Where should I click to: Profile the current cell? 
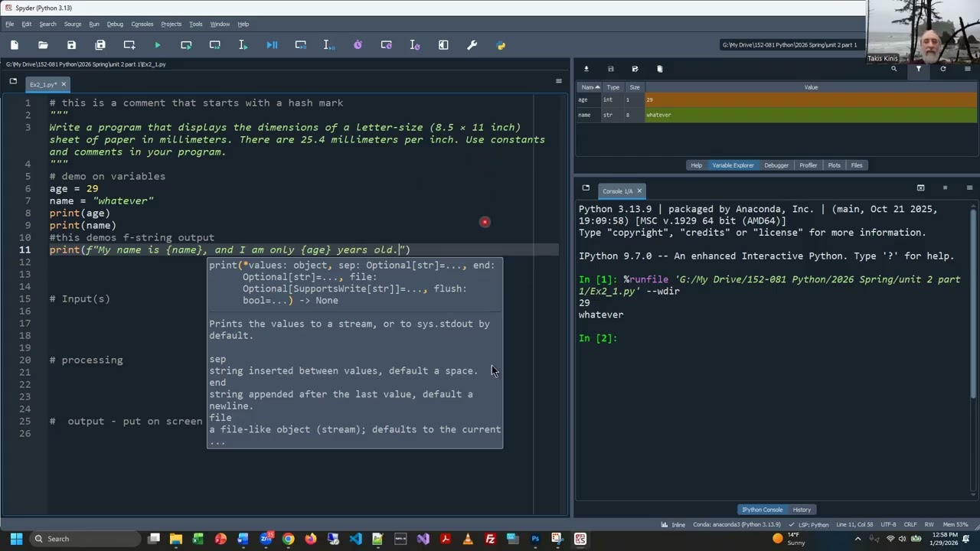pos(386,45)
